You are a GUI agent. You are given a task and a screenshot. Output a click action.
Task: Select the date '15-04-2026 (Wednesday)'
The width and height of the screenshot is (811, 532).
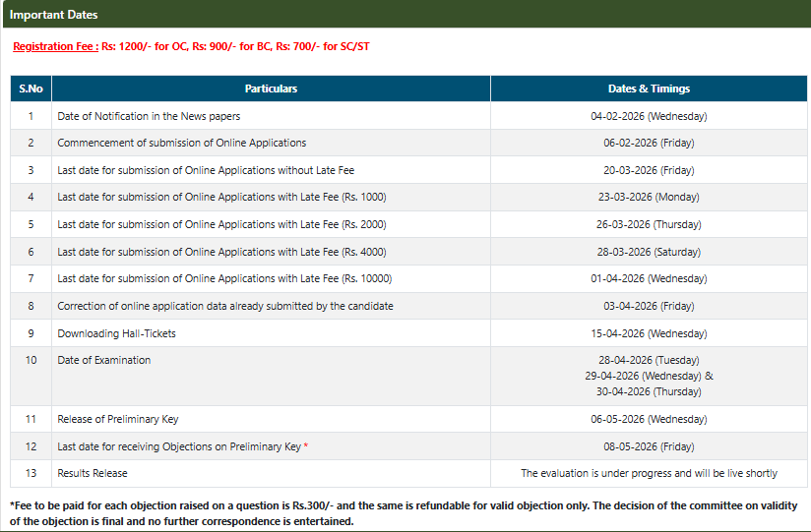point(650,333)
